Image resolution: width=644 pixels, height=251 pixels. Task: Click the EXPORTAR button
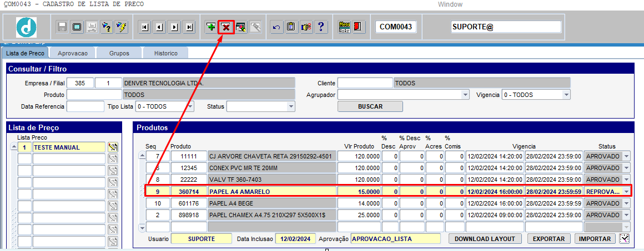549,239
